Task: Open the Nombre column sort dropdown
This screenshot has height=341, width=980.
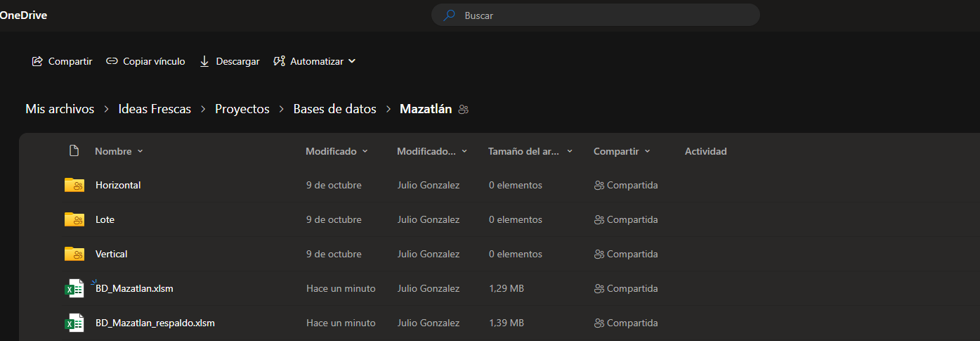Action: (140, 151)
